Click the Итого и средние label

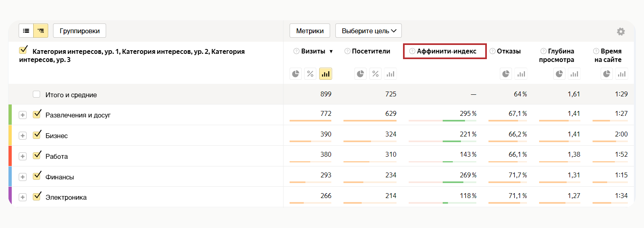[71, 95]
